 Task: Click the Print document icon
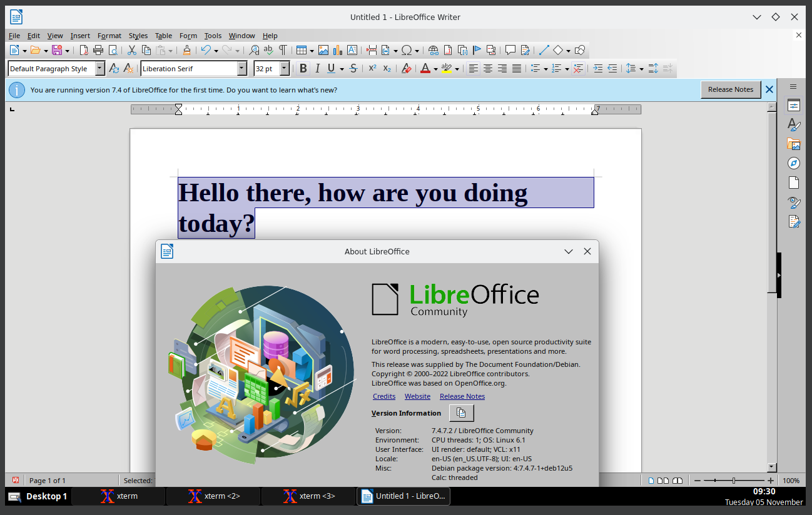[98, 50]
